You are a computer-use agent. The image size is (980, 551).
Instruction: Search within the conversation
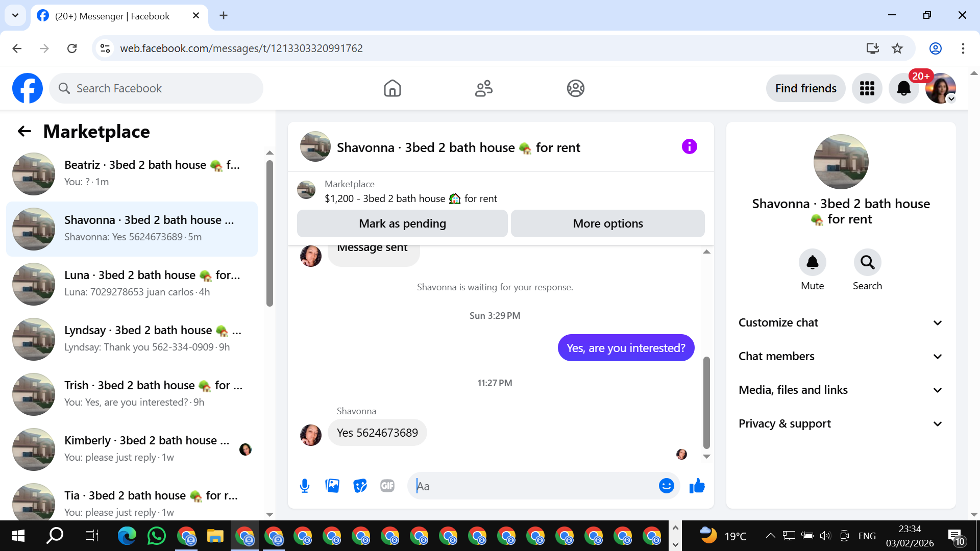pos(867,262)
